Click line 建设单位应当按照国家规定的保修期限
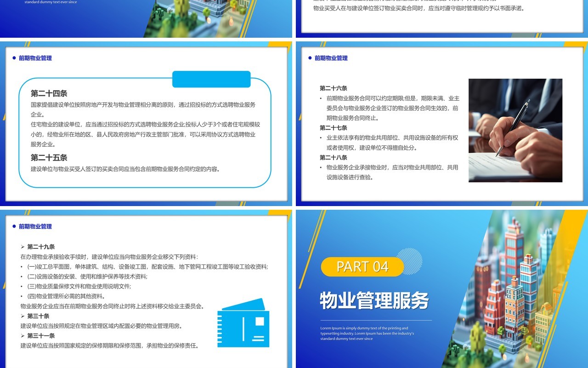Viewport: 588px width, 368px height. 111,345
